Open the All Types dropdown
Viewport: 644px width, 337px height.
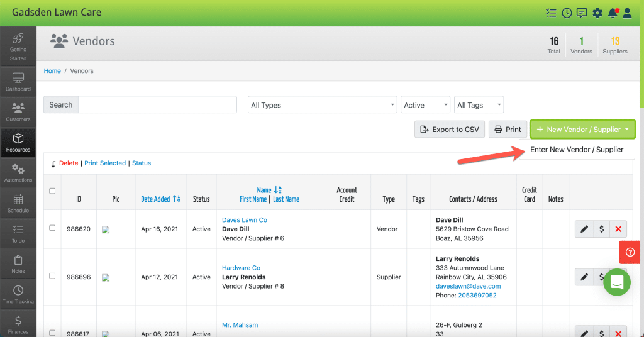coord(323,105)
